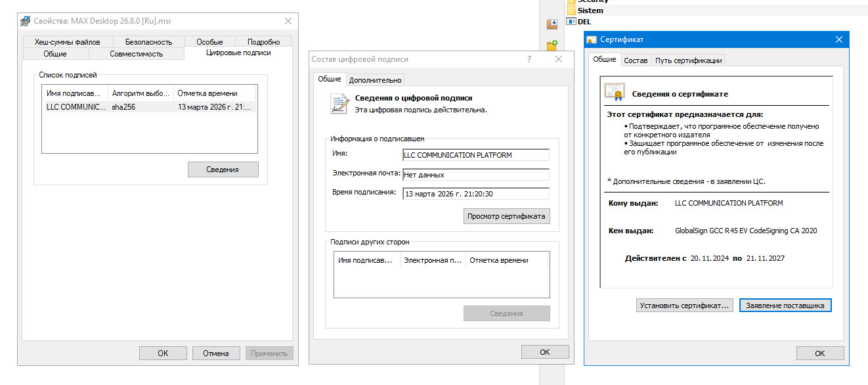Click the certificate ribbon icon beside Сведения о сертификате
This screenshot has height=385, width=868.
tap(615, 93)
